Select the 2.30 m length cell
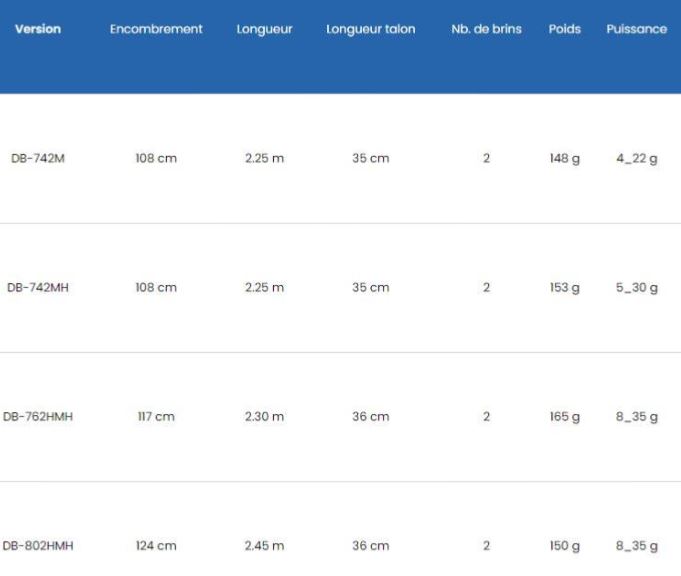The width and height of the screenshot is (681, 576). (264, 417)
